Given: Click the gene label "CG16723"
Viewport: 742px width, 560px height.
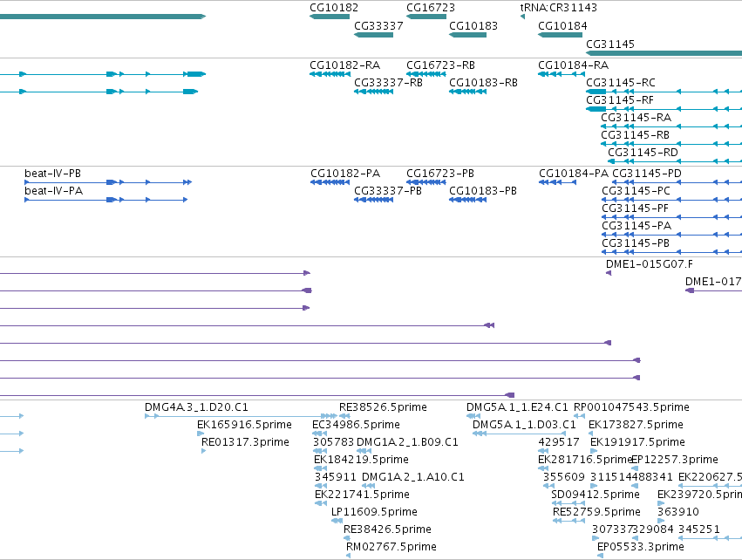Looking at the screenshot, I should click(x=431, y=8).
